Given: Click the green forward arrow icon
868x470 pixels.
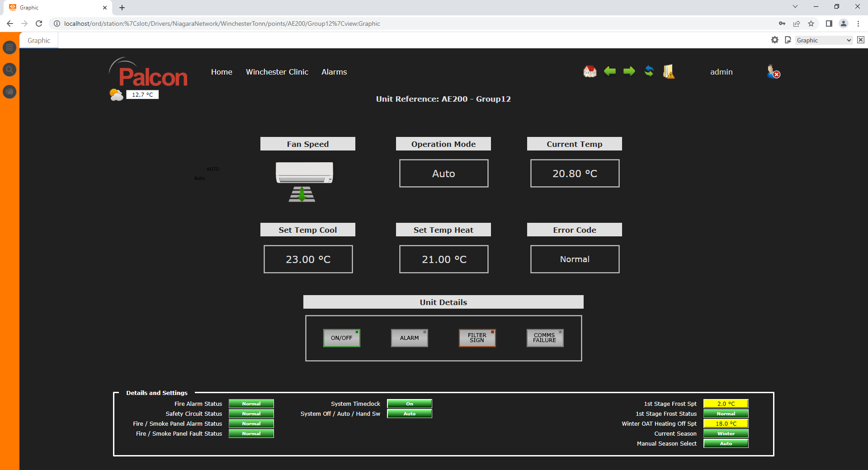Looking at the screenshot, I should [629, 71].
